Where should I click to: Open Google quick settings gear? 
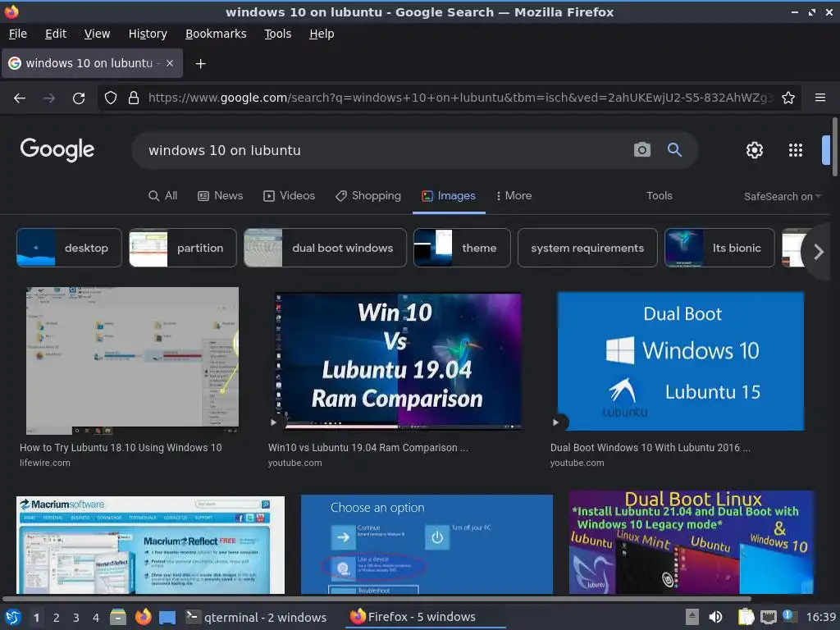coord(755,150)
